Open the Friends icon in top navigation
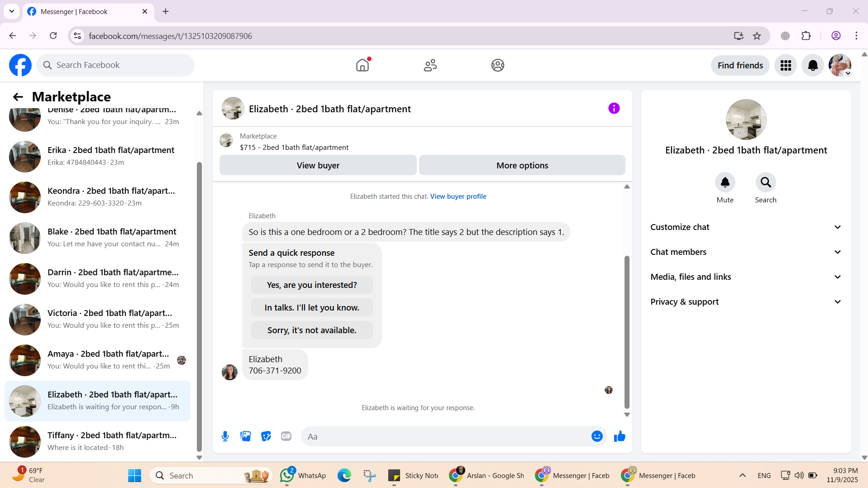 [430, 65]
